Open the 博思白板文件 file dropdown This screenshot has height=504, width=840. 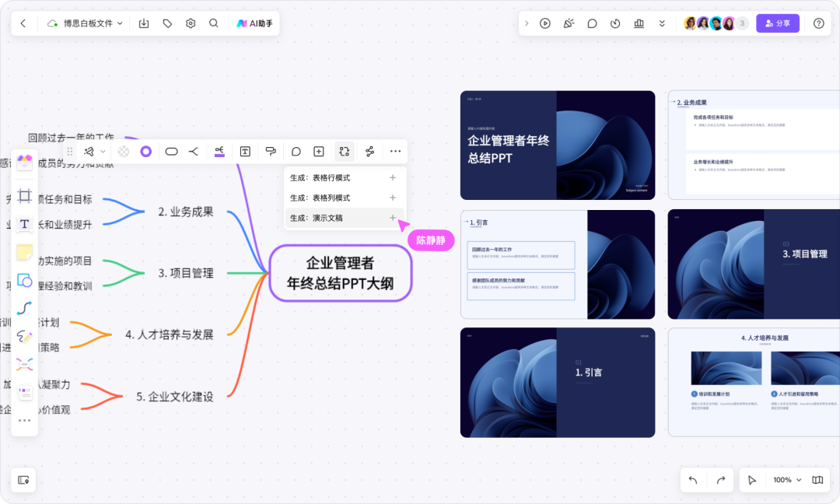pyautogui.click(x=85, y=23)
